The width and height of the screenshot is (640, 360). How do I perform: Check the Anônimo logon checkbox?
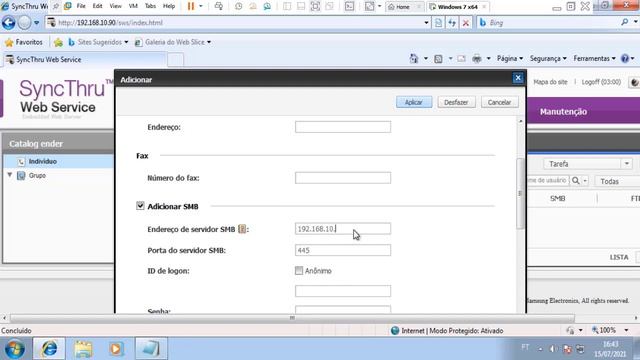point(299,270)
